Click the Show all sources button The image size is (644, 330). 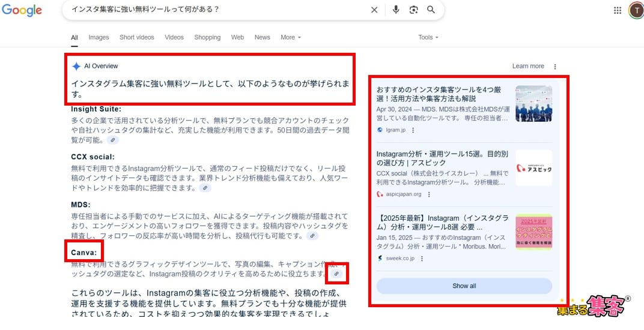(464, 286)
